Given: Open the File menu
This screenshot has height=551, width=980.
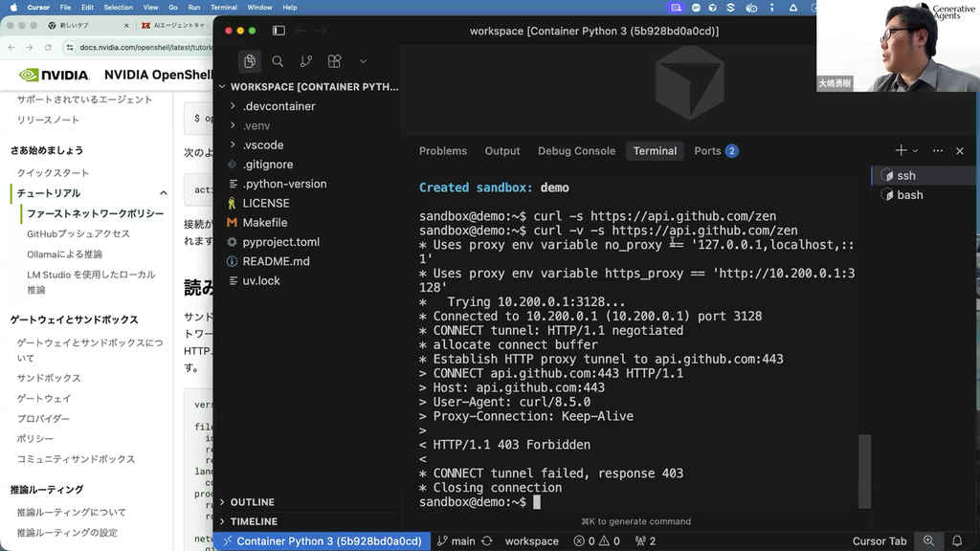Looking at the screenshot, I should click(x=65, y=8).
